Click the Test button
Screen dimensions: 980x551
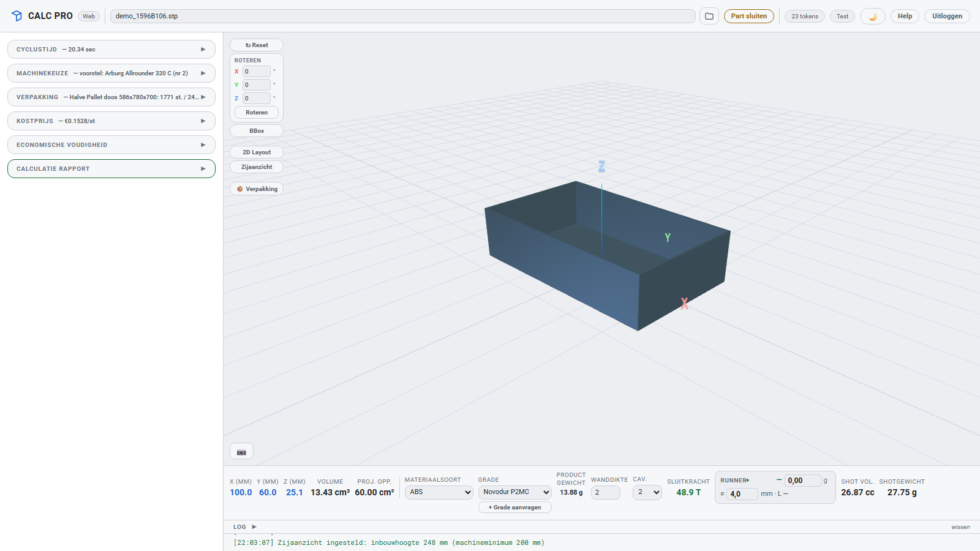pyautogui.click(x=842, y=16)
